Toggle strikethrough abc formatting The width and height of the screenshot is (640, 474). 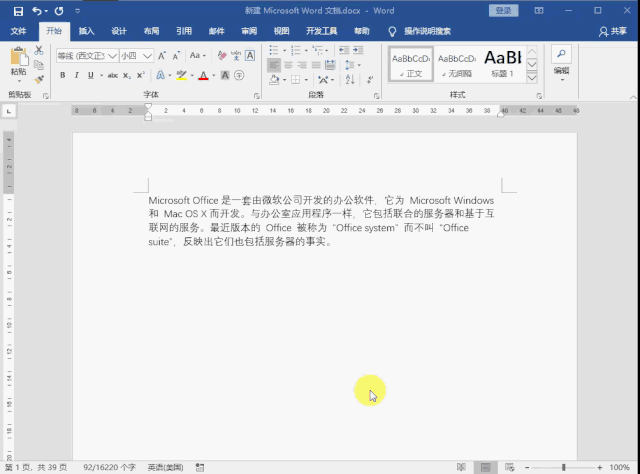[x=113, y=75]
